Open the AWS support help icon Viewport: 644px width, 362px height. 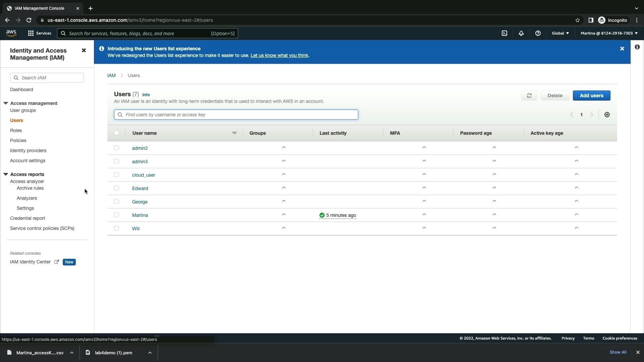coord(538,33)
